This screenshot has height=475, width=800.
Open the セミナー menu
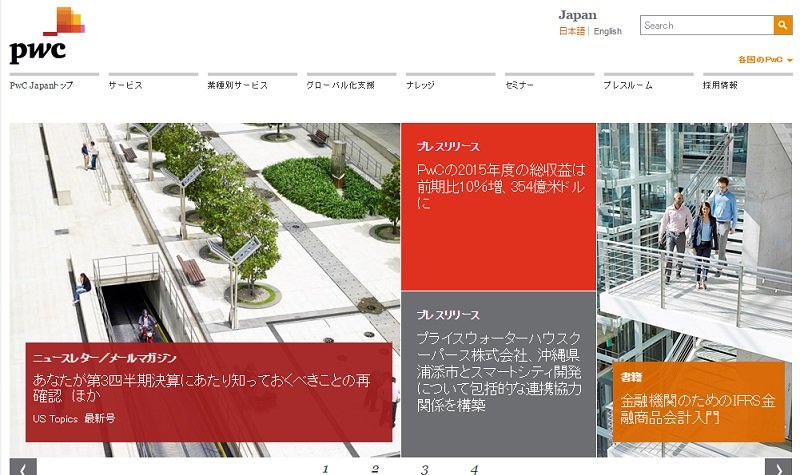[x=519, y=85]
